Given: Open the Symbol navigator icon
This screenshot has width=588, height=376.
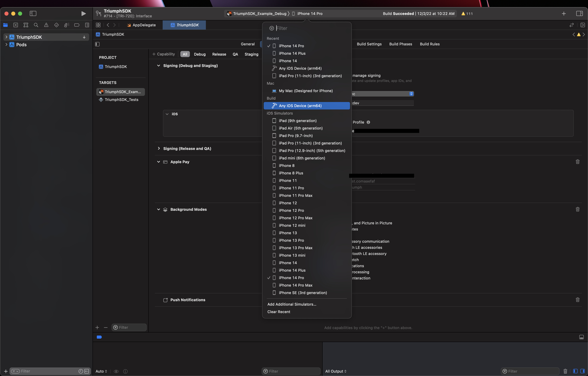Looking at the screenshot, I should click(x=26, y=25).
